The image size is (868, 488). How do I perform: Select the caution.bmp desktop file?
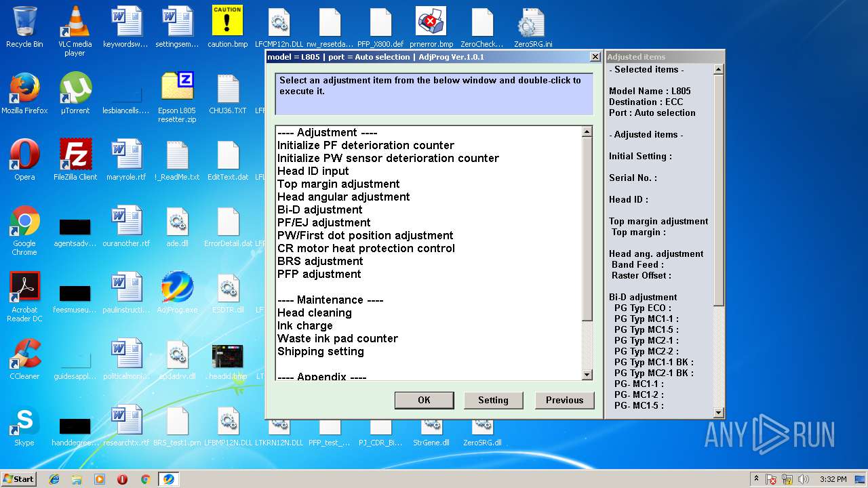coord(228,27)
